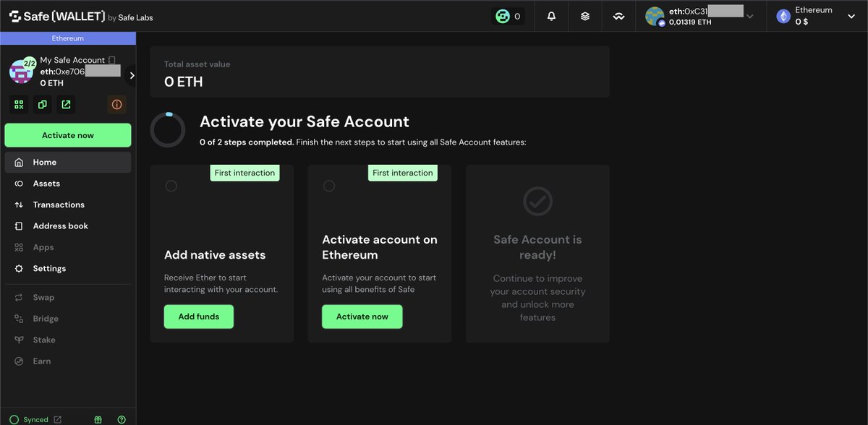The height and width of the screenshot is (425, 868).
Task: Click the sidebar Activate now button
Action: 68,135
